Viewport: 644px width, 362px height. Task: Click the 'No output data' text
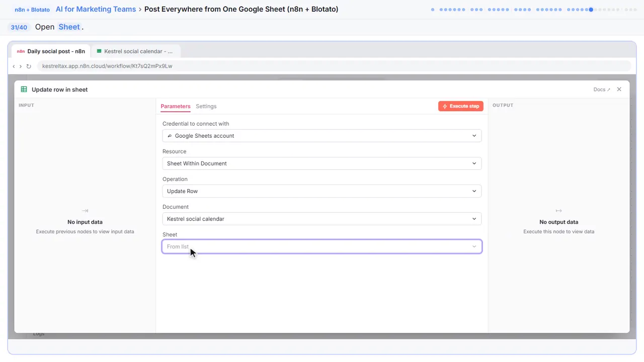558,222
